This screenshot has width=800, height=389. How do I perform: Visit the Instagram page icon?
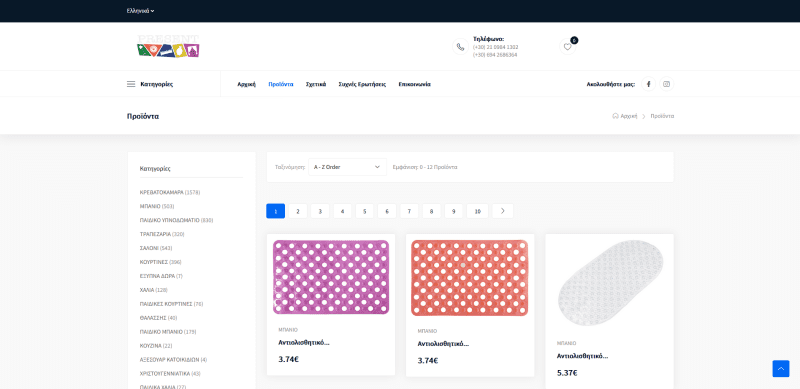point(666,84)
